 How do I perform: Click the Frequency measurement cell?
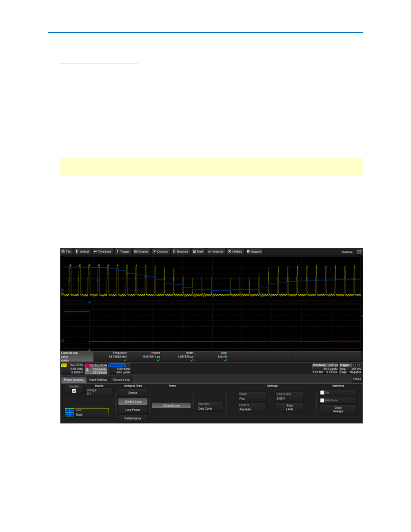(x=111, y=356)
